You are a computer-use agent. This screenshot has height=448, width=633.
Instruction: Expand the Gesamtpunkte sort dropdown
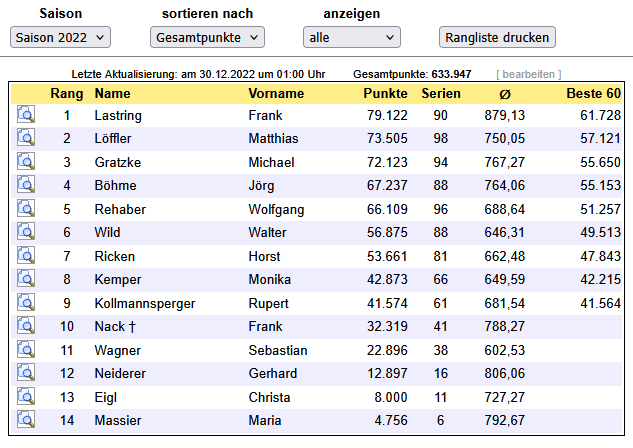click(208, 37)
